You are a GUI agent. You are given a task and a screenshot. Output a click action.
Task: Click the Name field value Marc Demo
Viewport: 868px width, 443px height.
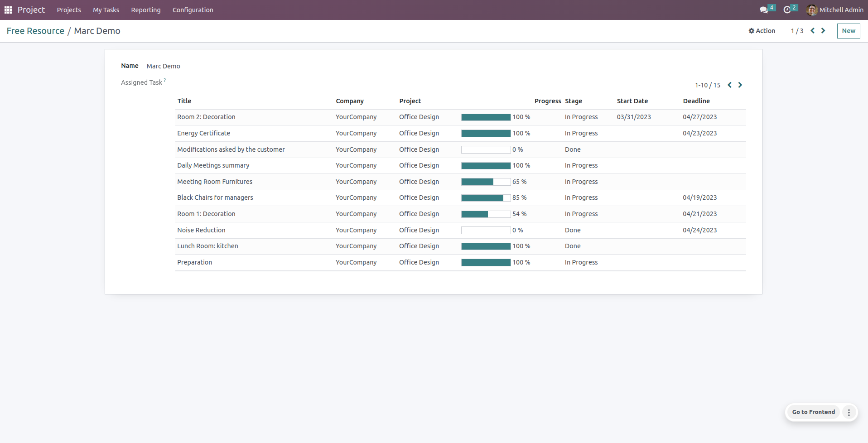tap(163, 66)
